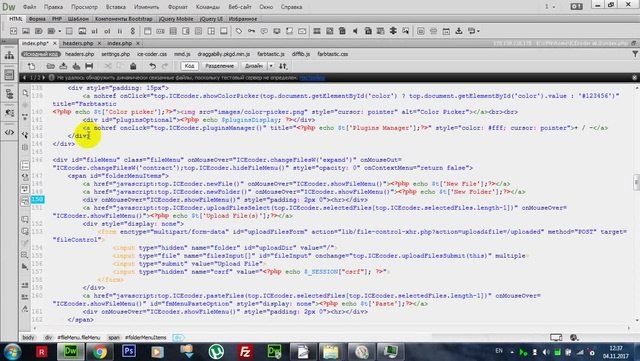This screenshot has height=361, width=640.
Task: Expand the dropdown arrow next to Дизайн
Action: tap(271, 66)
